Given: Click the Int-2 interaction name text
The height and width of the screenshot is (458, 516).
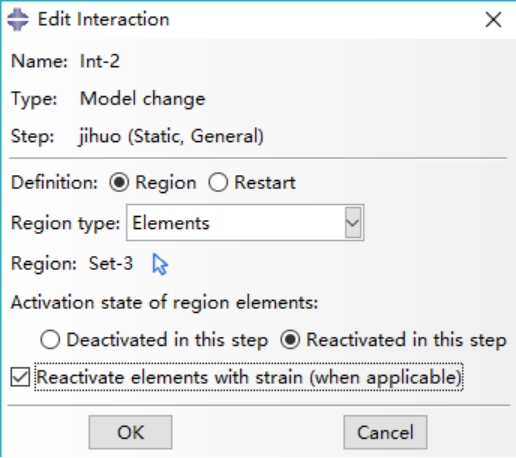Looking at the screenshot, I should pyautogui.click(x=100, y=61).
